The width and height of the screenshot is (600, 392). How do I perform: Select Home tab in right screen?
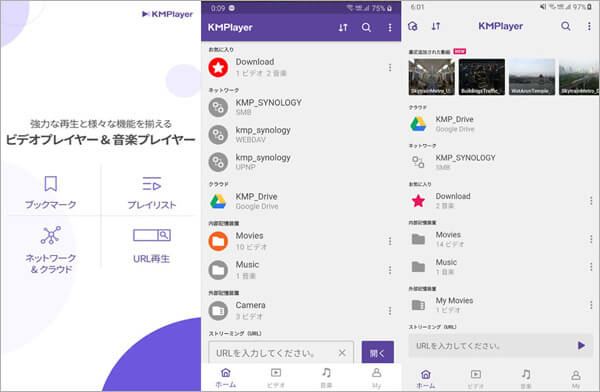426,379
